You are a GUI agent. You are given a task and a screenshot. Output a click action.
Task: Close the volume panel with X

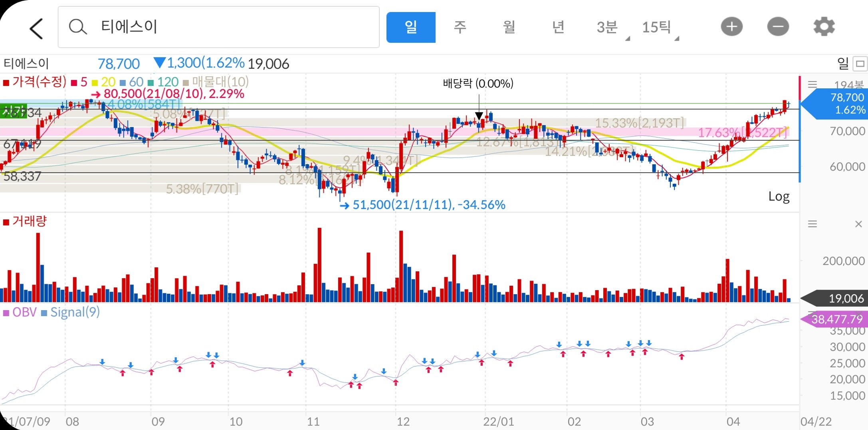pos(858,224)
